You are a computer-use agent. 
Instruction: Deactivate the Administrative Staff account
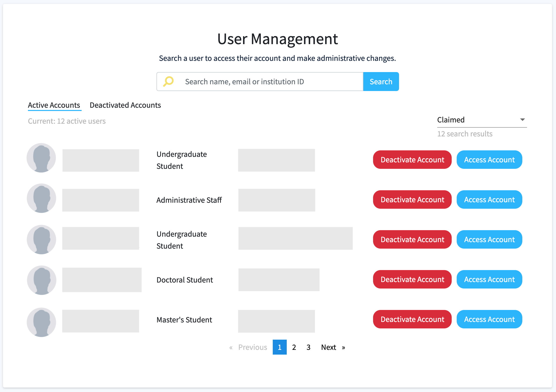[412, 199]
